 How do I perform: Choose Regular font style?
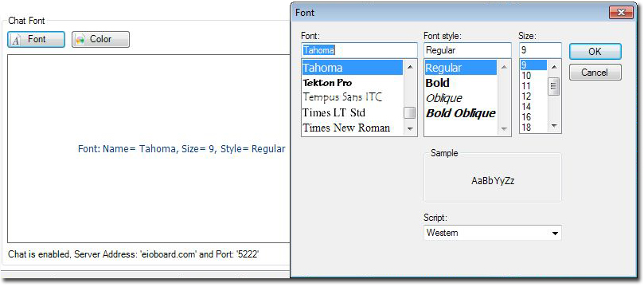pos(460,68)
